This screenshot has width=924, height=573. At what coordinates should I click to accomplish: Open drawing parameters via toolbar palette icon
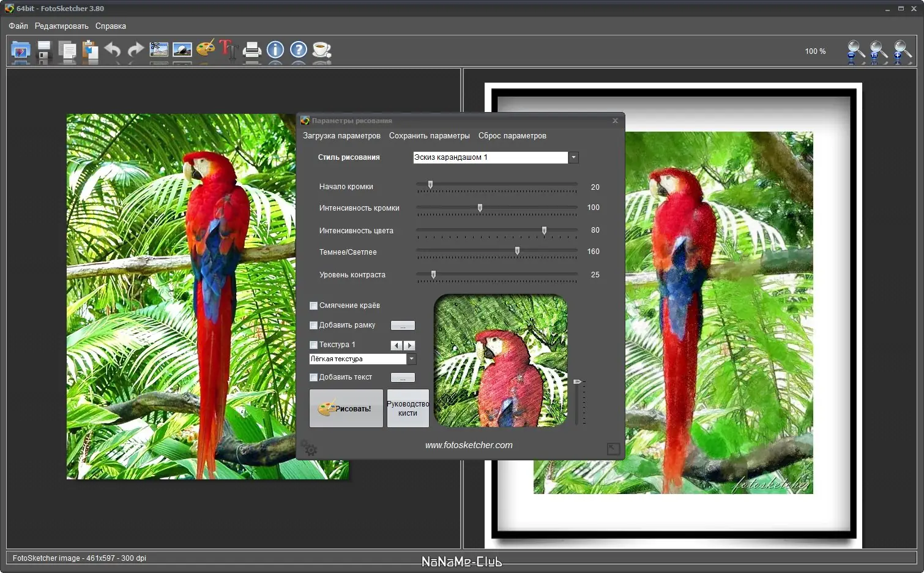[x=206, y=49]
